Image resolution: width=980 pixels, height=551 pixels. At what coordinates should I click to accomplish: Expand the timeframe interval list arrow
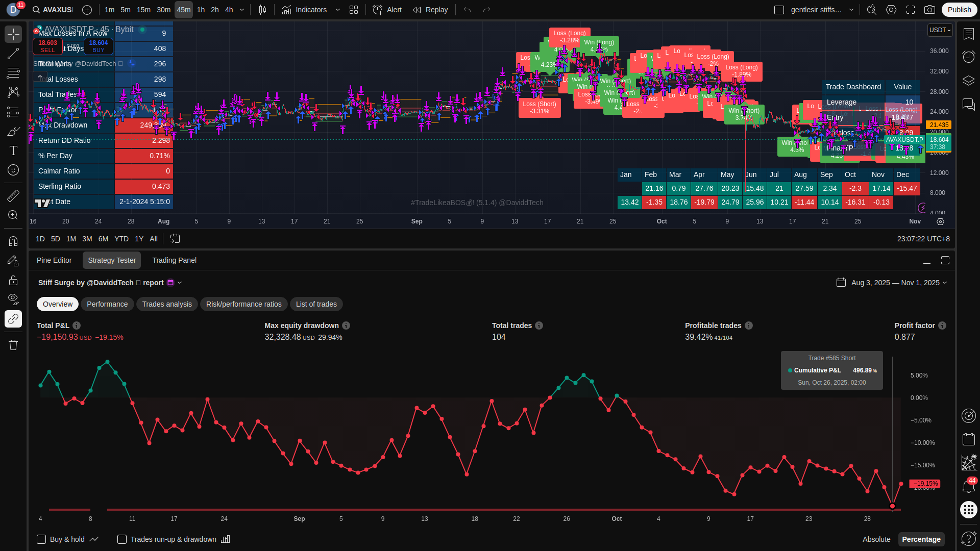pos(242,10)
